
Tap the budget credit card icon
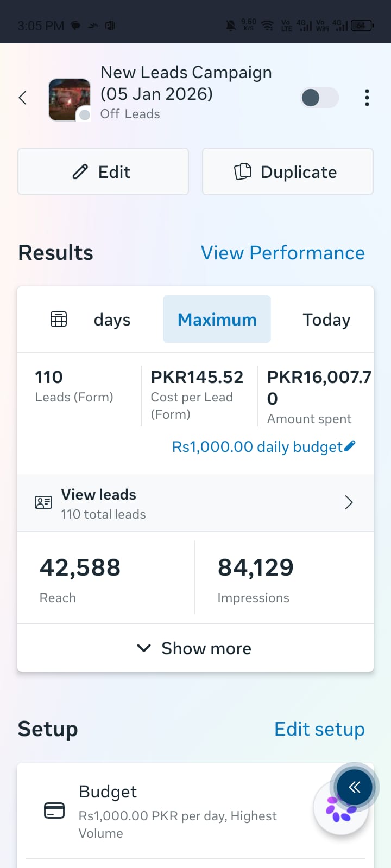(x=54, y=810)
